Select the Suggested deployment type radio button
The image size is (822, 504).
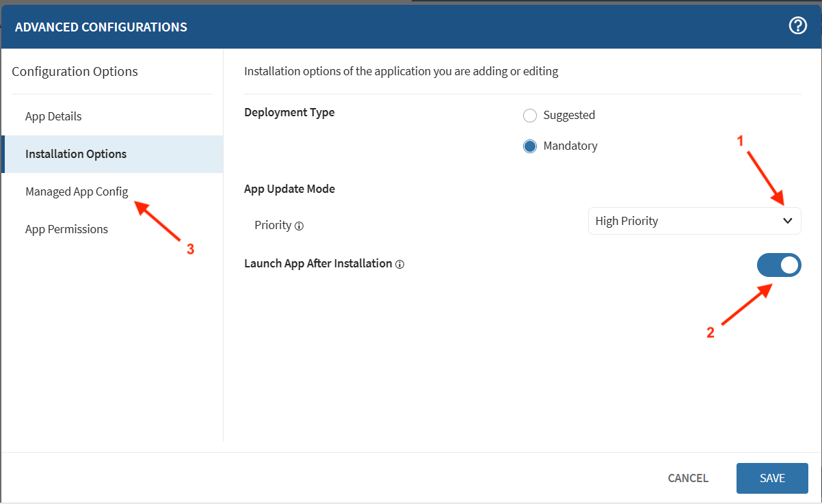pos(529,116)
